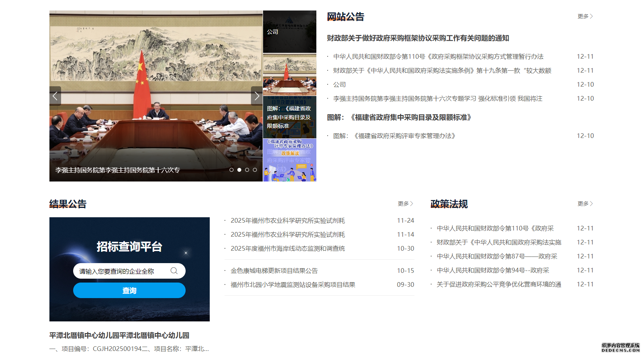Open 福州市北园小学地震监测站 result link
Screen dimensions: 644x356
pos(293,285)
